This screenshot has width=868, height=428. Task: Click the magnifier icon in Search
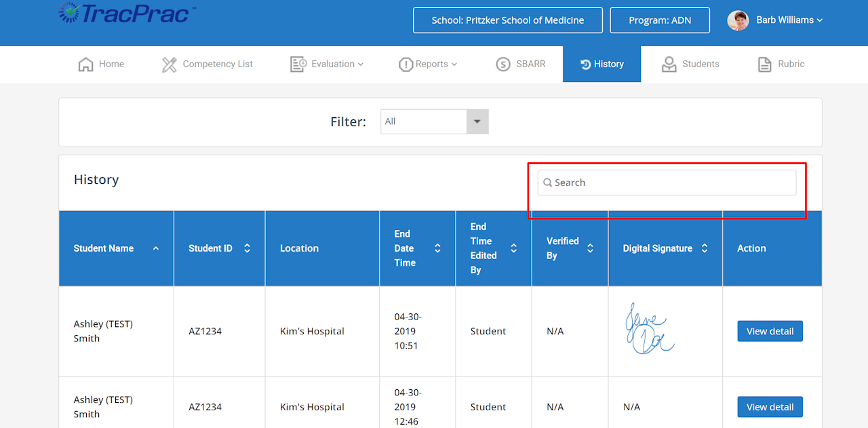tap(547, 182)
